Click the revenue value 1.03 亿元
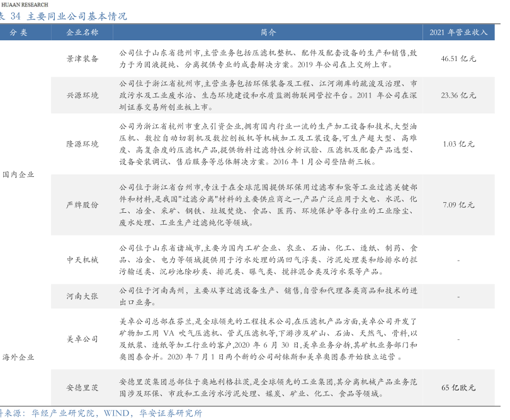The image size is (510, 420). [x=458, y=144]
